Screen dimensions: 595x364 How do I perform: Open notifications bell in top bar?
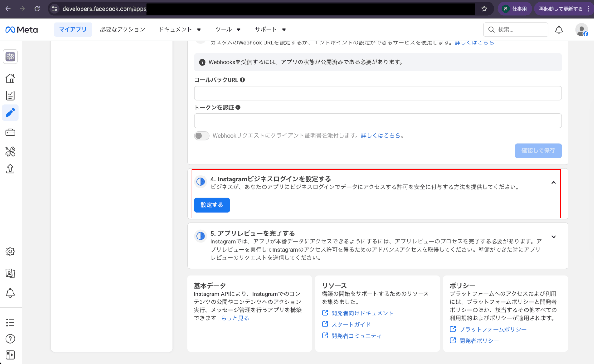click(x=559, y=30)
